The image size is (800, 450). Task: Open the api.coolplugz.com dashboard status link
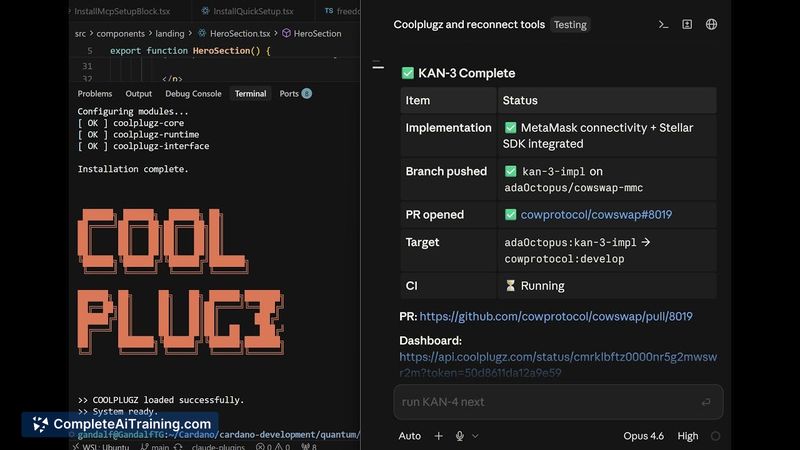[x=558, y=364]
